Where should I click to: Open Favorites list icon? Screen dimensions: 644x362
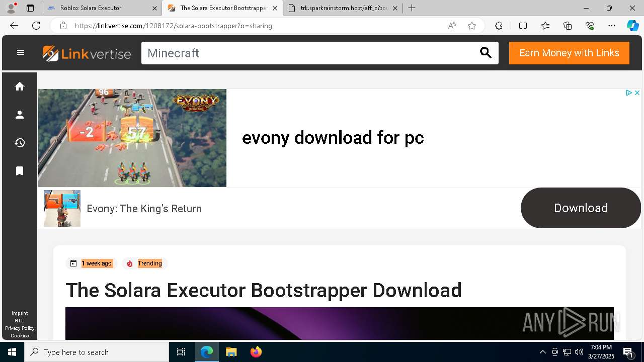pyautogui.click(x=545, y=26)
